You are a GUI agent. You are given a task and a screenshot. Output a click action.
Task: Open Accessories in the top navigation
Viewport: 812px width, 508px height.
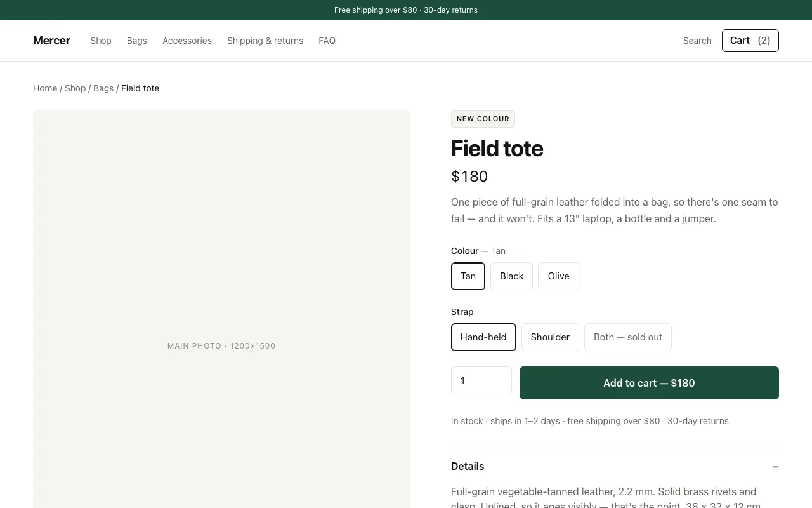pos(187,41)
